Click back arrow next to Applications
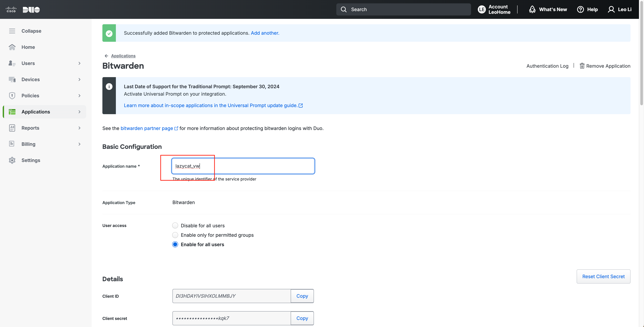The width and height of the screenshot is (644, 327). (106, 56)
